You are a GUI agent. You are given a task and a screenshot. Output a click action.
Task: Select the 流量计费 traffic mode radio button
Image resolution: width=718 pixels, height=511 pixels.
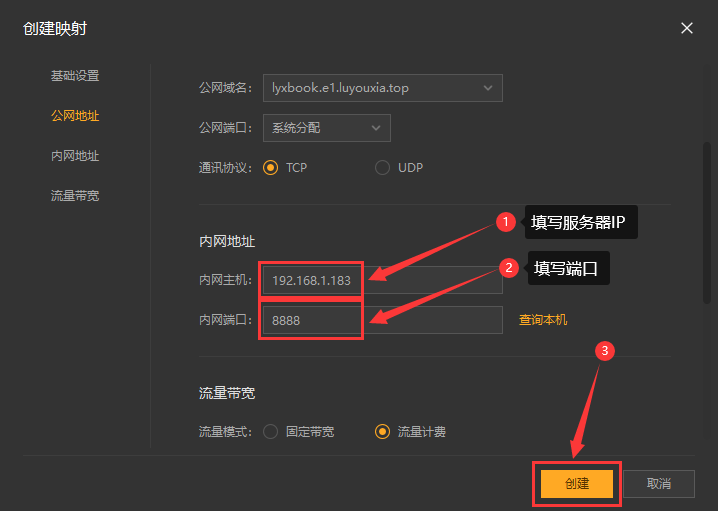[x=382, y=431]
